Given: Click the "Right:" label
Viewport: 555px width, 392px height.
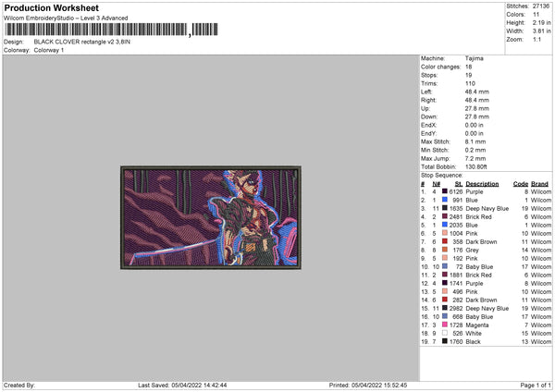Looking at the screenshot, I should (x=428, y=100).
